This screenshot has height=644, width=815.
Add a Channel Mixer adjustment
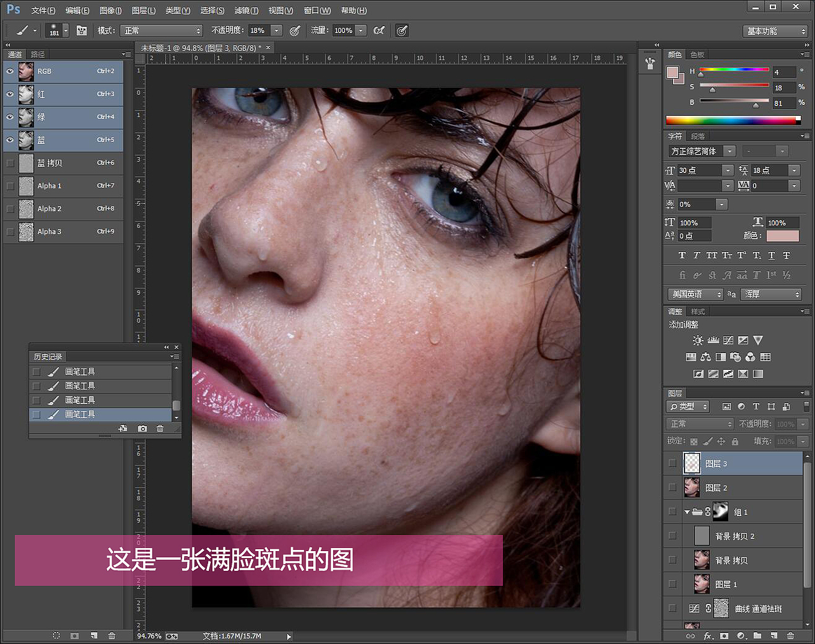tap(751, 357)
